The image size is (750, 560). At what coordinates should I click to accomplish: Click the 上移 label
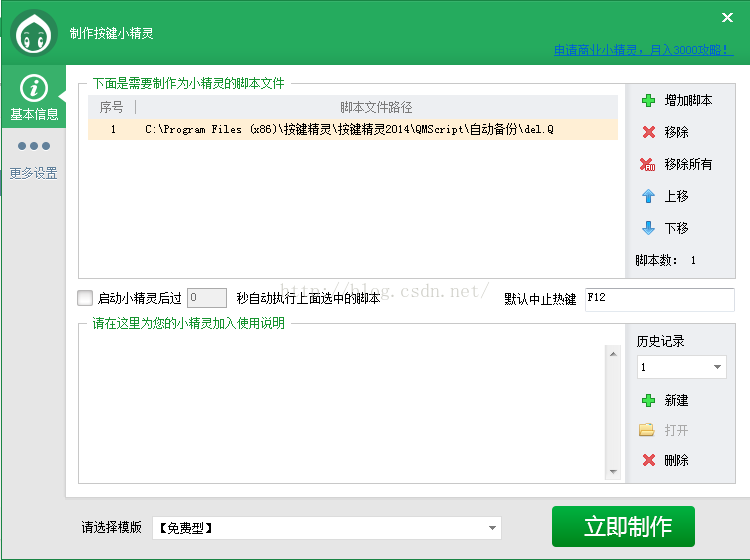coord(676,196)
